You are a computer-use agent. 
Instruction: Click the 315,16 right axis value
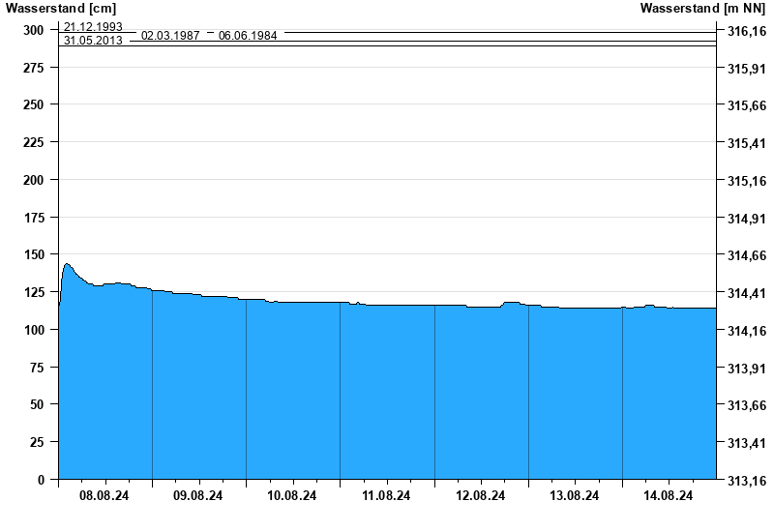click(747, 181)
